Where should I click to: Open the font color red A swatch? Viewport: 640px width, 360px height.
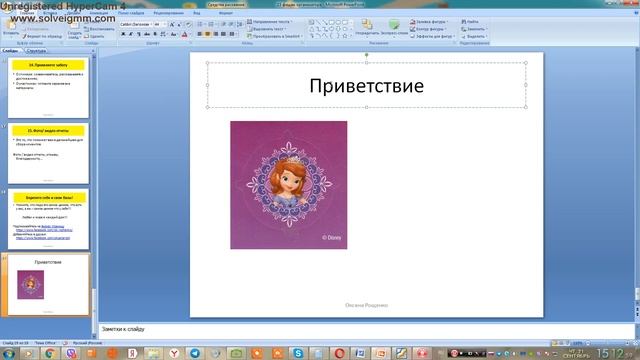tap(184, 34)
